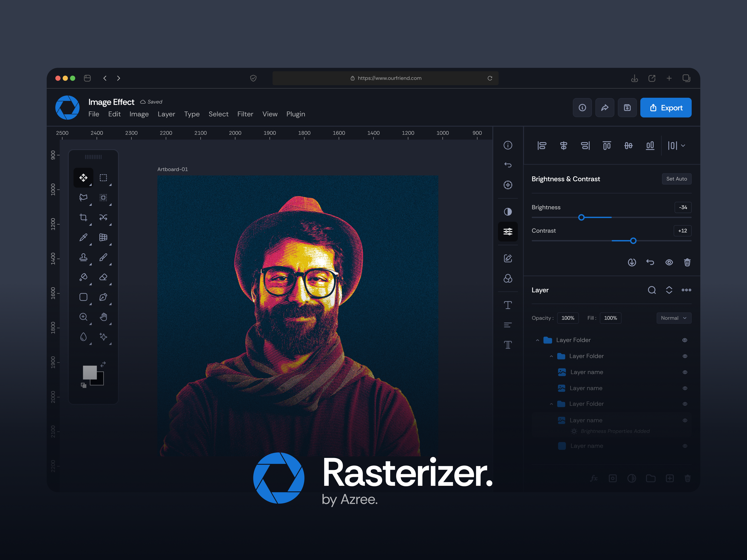
Task: Choose the Clone Stamp tool
Action: click(84, 258)
